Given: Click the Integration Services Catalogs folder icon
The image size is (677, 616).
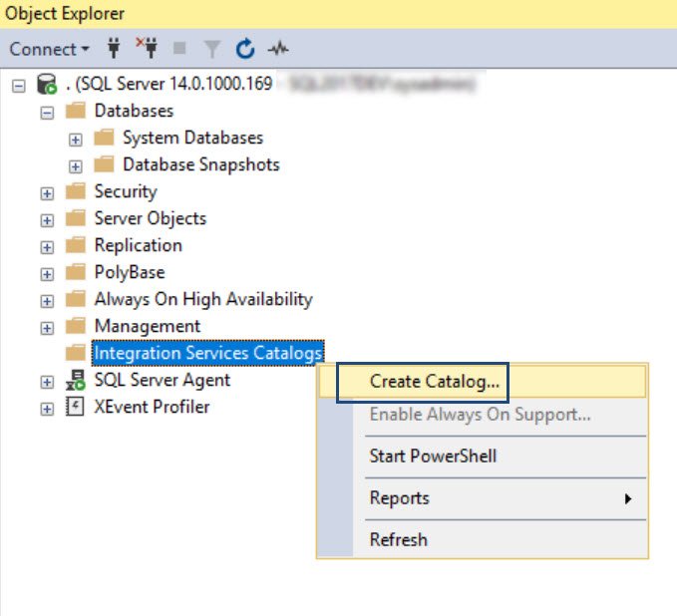Looking at the screenshot, I should point(76,352).
